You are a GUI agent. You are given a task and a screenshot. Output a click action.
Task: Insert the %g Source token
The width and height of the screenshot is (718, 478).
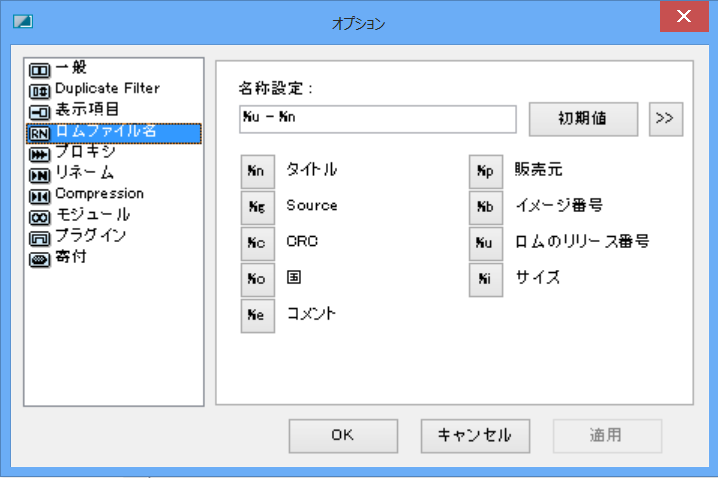coord(258,207)
